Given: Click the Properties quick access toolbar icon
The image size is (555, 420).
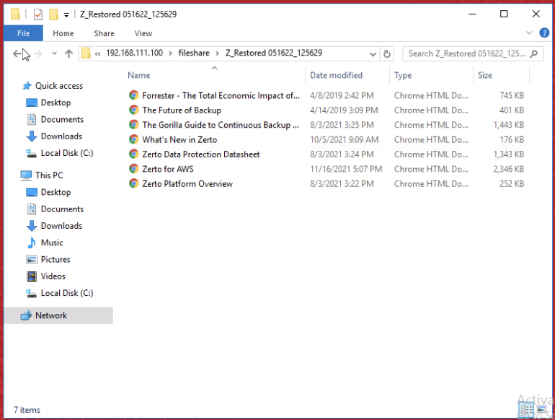Looking at the screenshot, I should 38,15.
